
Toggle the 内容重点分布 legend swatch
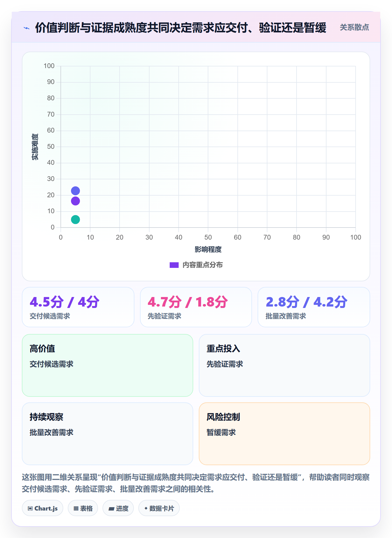(174, 265)
